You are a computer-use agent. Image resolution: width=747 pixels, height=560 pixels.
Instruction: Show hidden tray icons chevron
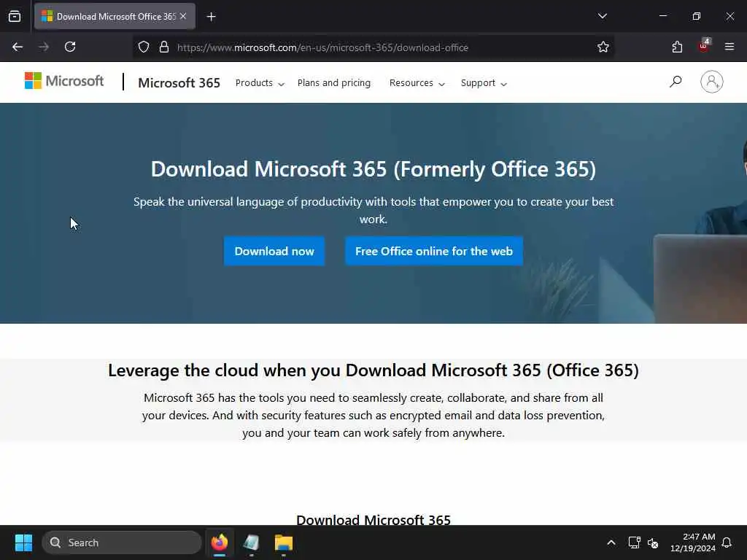click(611, 542)
